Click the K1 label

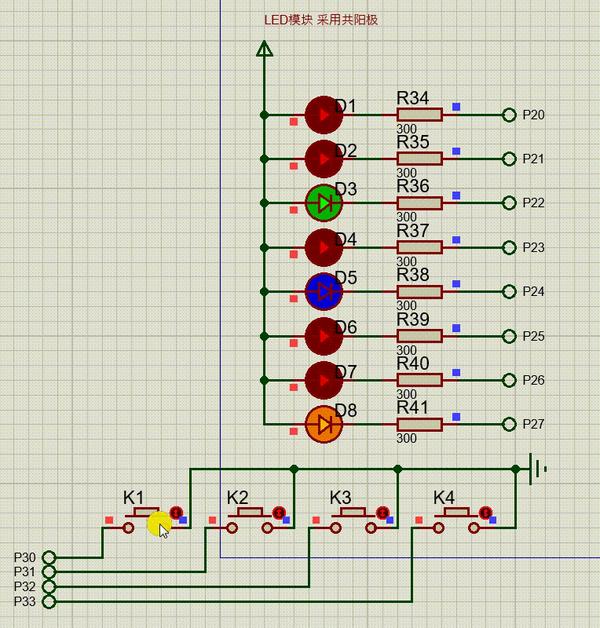133,498
